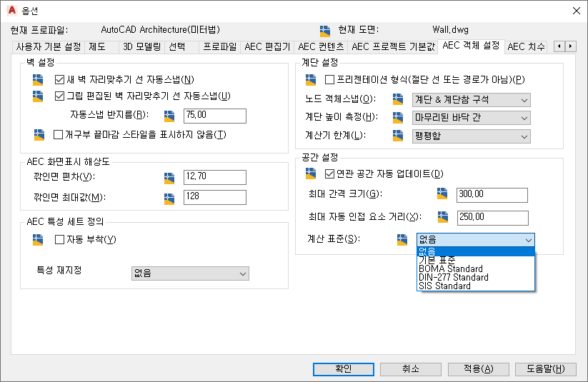
Task: Click the 확인 button
Action: point(344,369)
